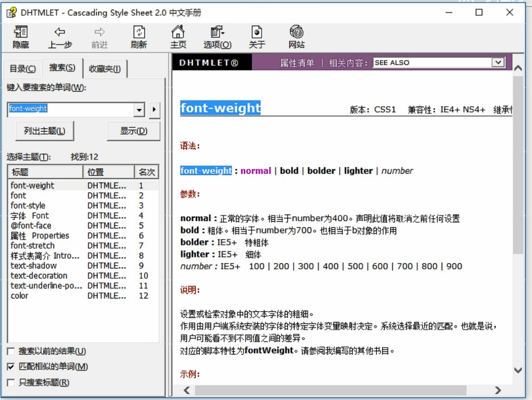
Task: Open the Options (选项) toolbar icon
Action: coord(217,37)
